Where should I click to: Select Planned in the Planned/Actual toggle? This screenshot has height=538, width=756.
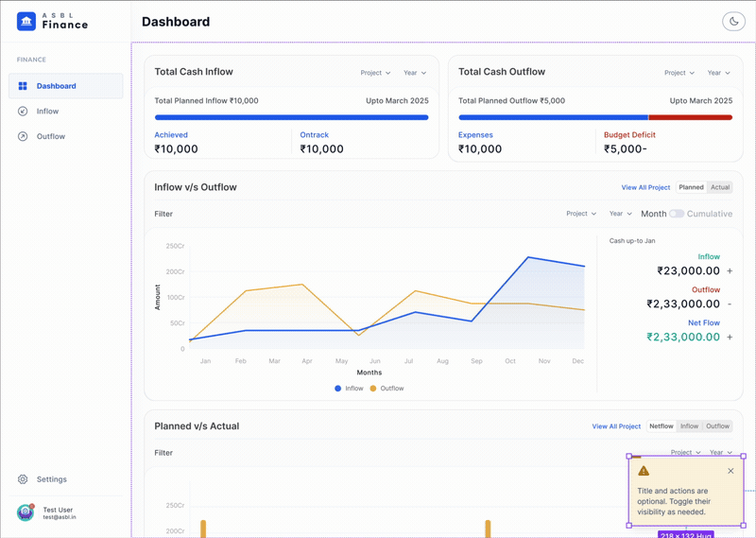691,187
